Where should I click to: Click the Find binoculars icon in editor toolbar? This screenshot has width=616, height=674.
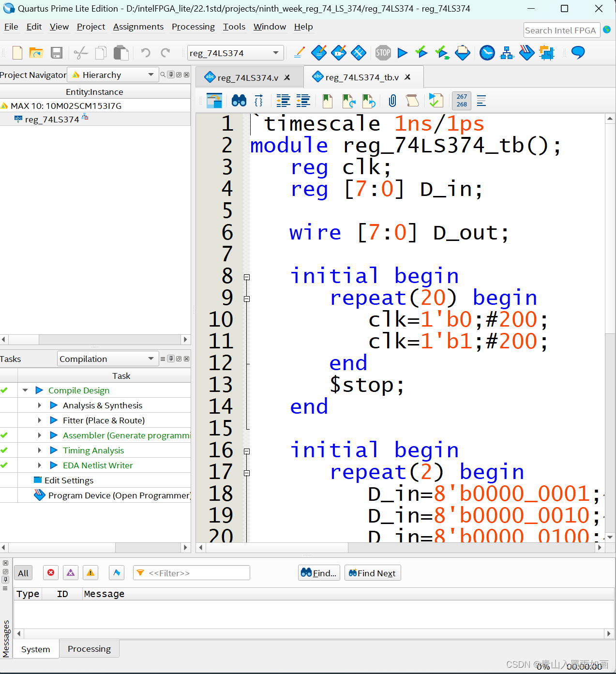[239, 101]
